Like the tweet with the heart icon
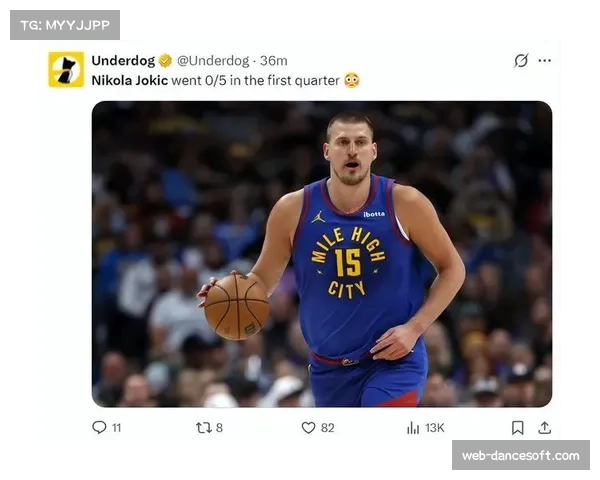The width and height of the screenshot is (600, 480). click(308, 427)
